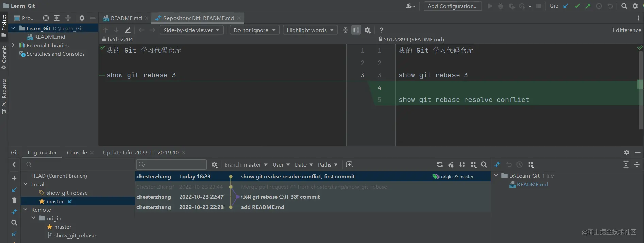Open diff viewer settings gear
The width and height of the screenshot is (644, 243).
coord(367,30)
